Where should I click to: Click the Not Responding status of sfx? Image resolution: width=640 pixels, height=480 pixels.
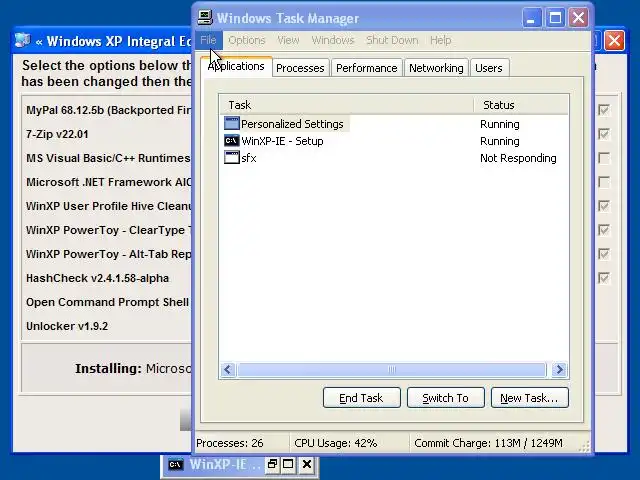pyautogui.click(x=518, y=158)
